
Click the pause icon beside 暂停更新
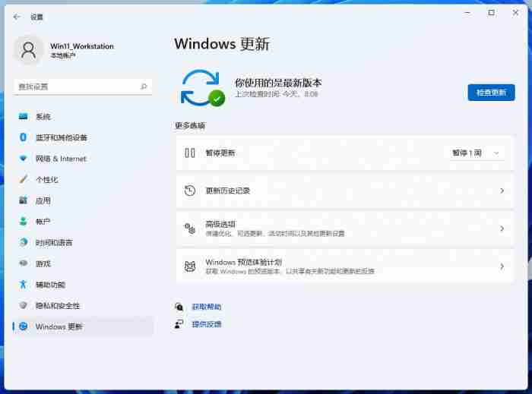(190, 153)
